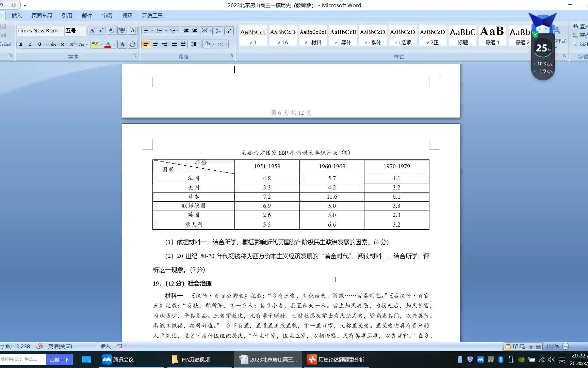Apply the 标题 1 style

tap(492, 36)
